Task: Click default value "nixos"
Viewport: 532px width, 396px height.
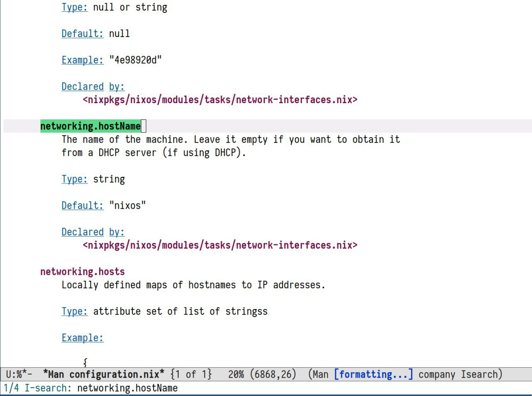Action: click(x=128, y=205)
